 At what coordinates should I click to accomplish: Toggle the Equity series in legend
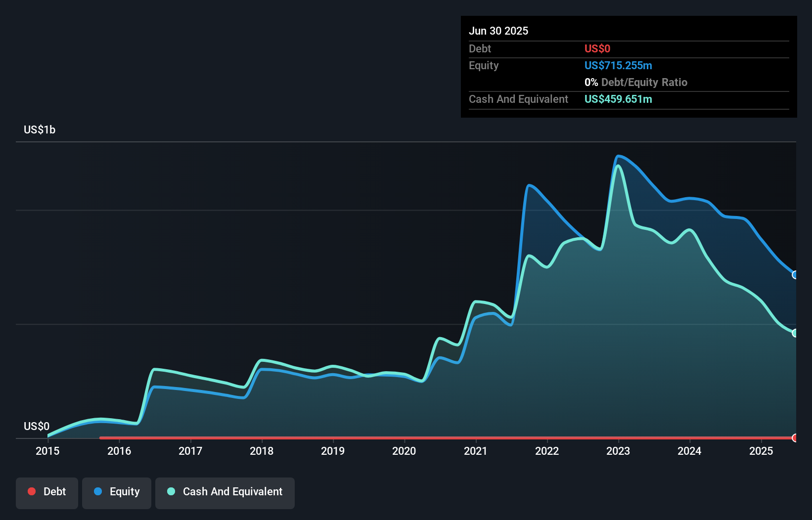117,492
